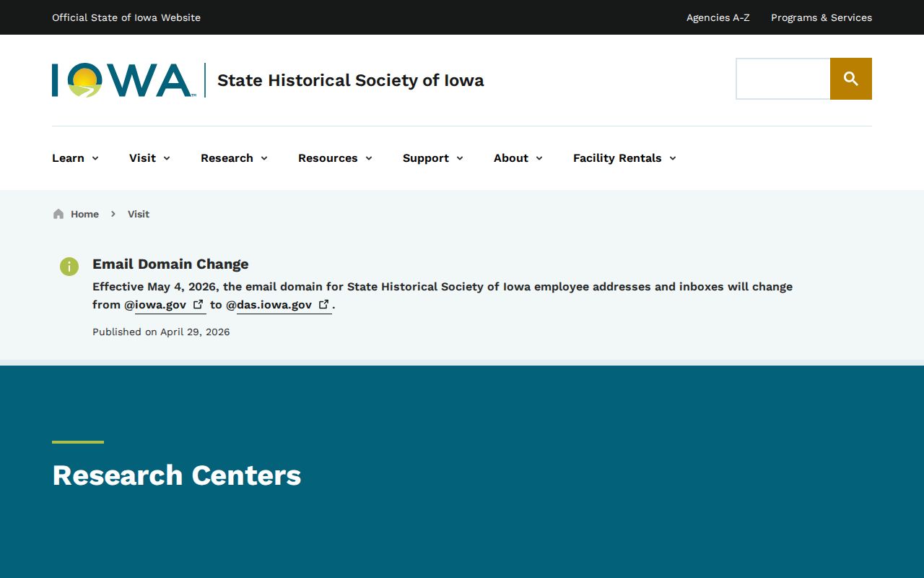Click the magnifying glass search button
This screenshot has width=924, height=578.
(851, 79)
